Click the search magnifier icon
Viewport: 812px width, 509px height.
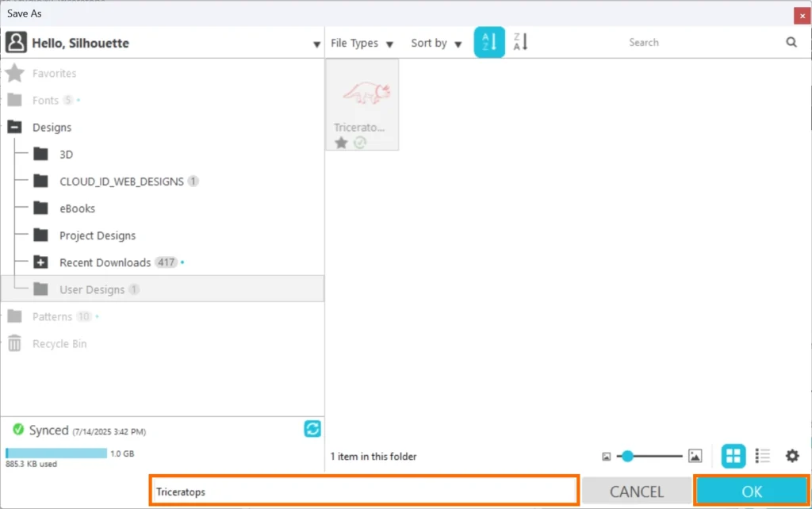tap(791, 43)
